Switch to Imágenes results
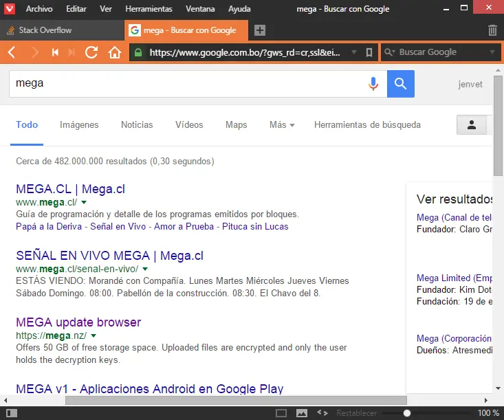Image resolution: width=504 pixels, height=420 pixels. (79, 124)
